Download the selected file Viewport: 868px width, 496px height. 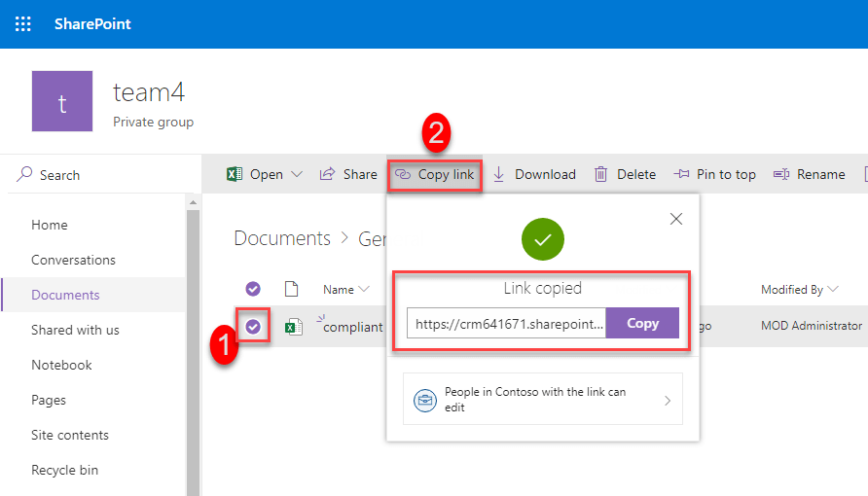(x=534, y=174)
